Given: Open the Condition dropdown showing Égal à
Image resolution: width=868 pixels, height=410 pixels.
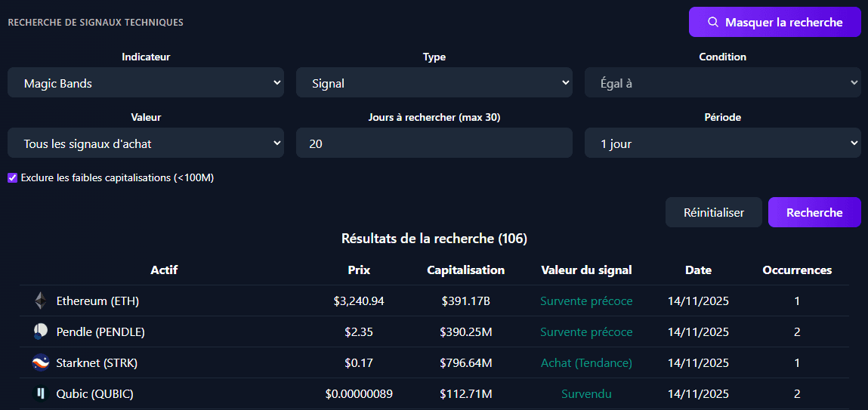Looking at the screenshot, I should pos(722,82).
